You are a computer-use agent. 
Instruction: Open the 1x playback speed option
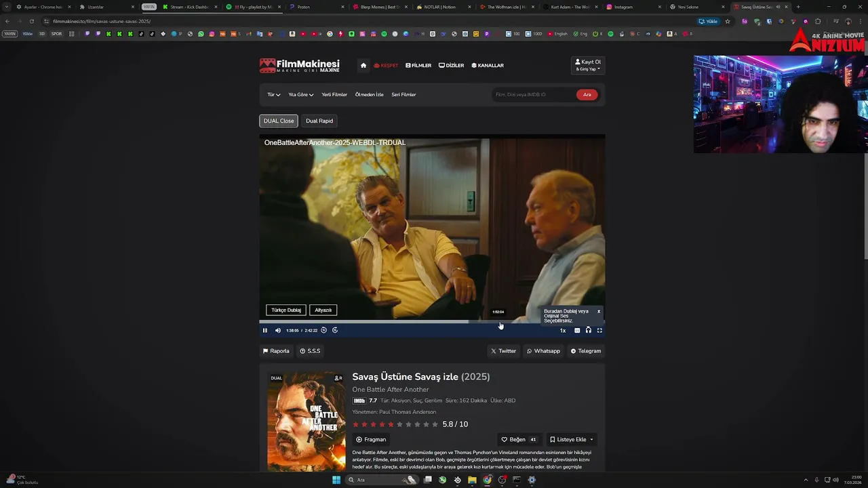(563, 331)
